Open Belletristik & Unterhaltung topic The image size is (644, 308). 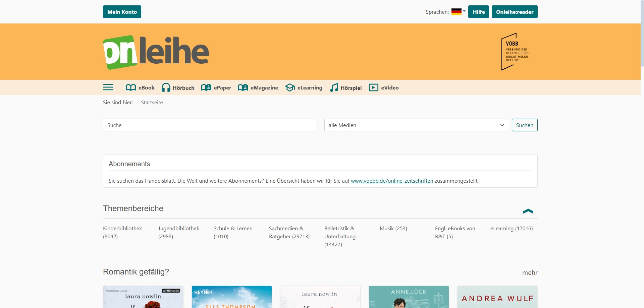point(340,236)
